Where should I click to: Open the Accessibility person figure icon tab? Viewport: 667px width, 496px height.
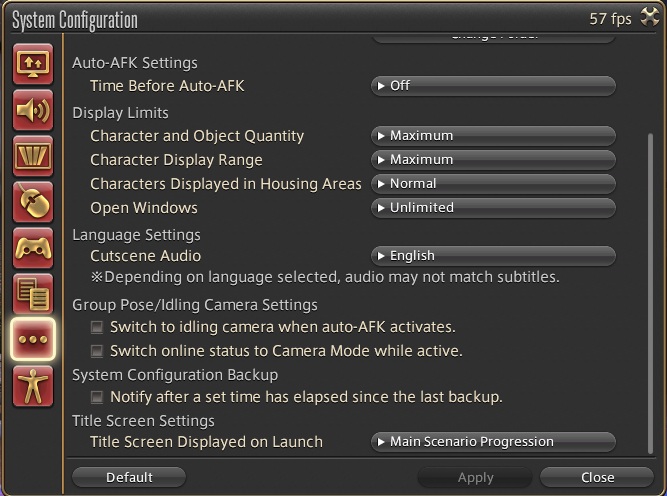[x=33, y=386]
